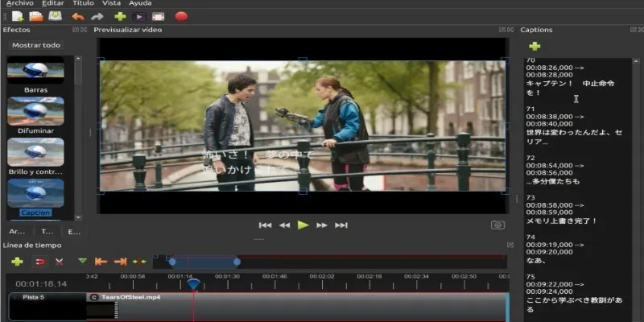Open the Vista menu
This screenshot has width=644, height=322.
point(111,3)
